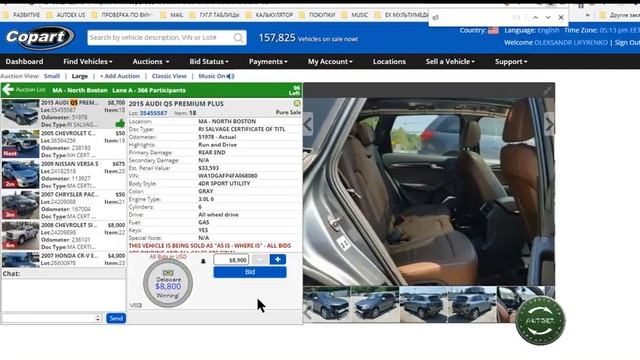This screenshot has width=640, height=360.
Task: Open the КАЛЬКУЛЯТОР bookmarks folder
Action: click(x=269, y=15)
